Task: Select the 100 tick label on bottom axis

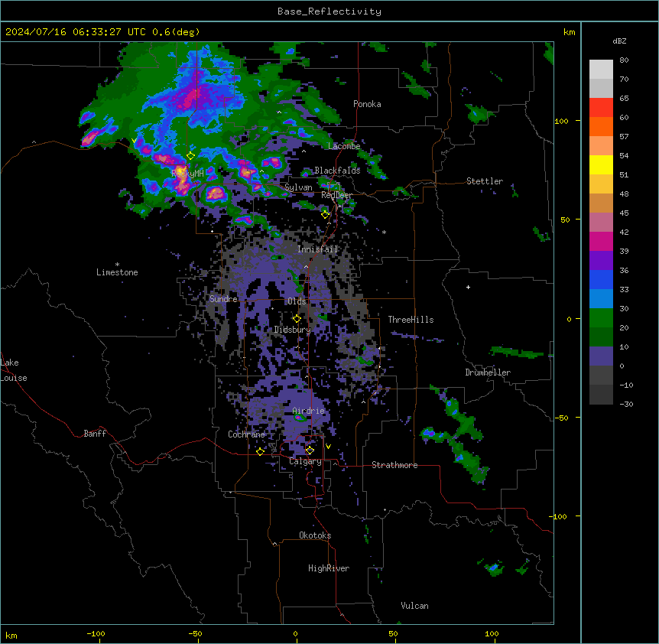Action: 492,633
